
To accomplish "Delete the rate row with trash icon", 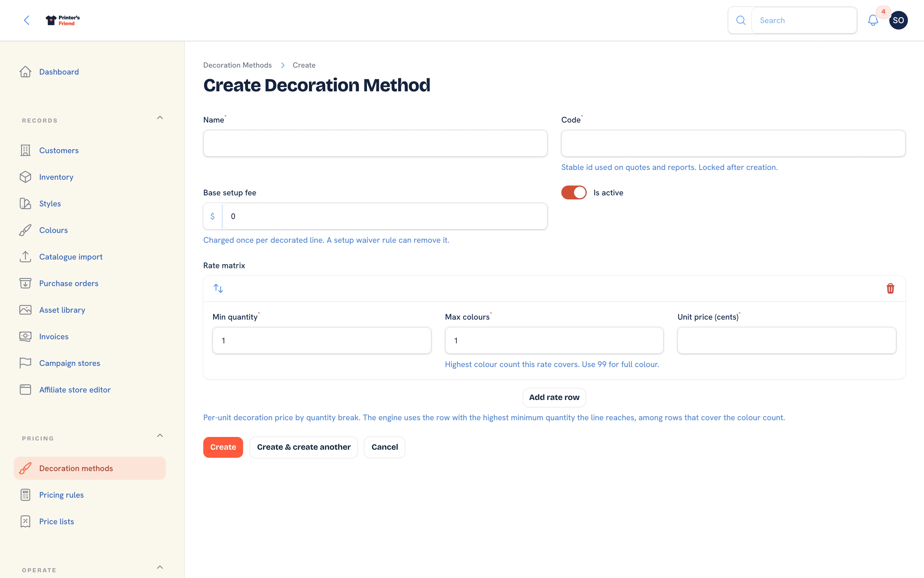I will tap(891, 288).
